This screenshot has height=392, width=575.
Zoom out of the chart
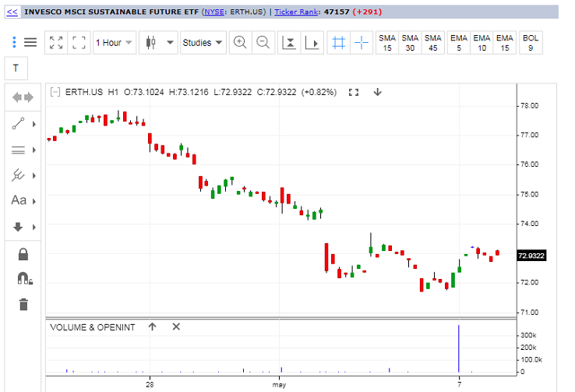263,43
